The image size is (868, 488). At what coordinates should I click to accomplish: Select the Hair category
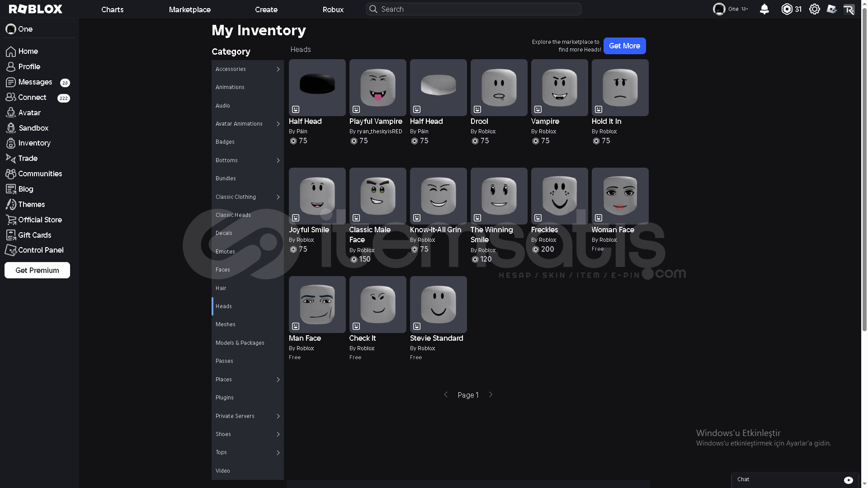pyautogui.click(x=248, y=288)
